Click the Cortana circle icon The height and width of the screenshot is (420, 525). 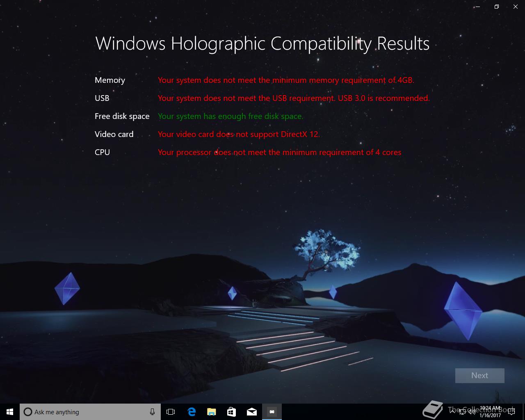[28, 412]
